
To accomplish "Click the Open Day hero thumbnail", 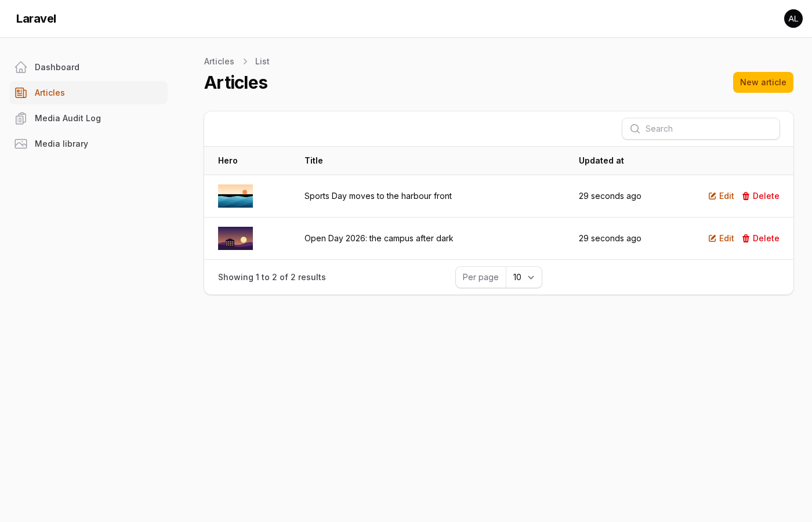I will click(x=235, y=238).
